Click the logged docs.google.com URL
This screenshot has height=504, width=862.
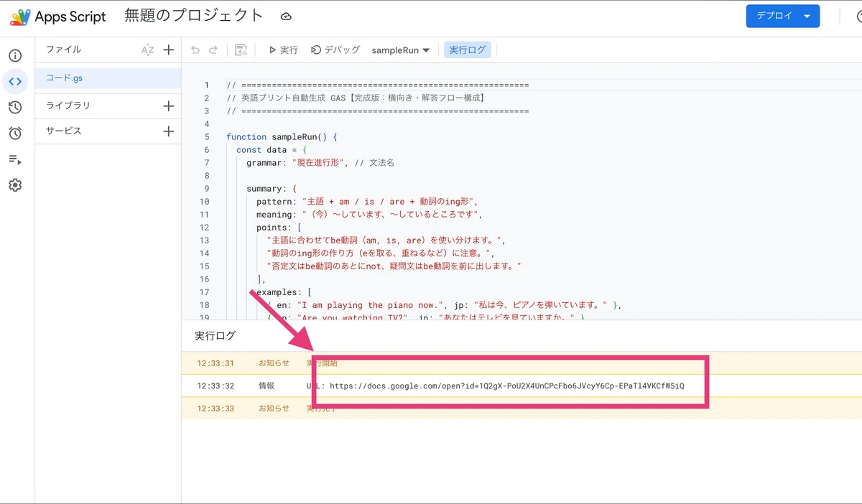(507, 386)
